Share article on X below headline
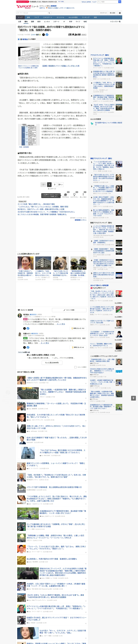 tap(44, 35)
